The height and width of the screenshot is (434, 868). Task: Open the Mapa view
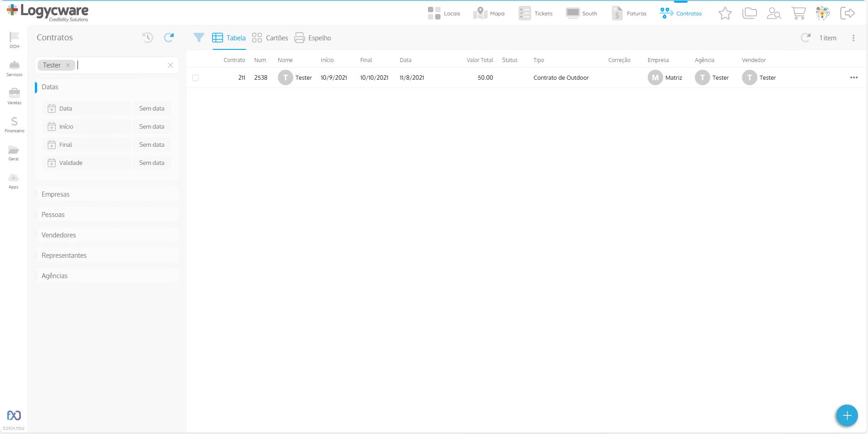click(x=489, y=13)
